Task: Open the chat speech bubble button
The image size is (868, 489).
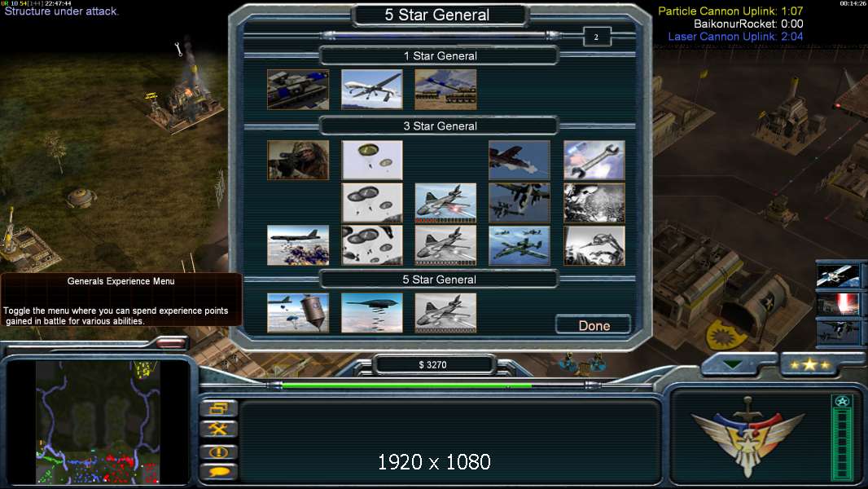Action: (x=219, y=473)
